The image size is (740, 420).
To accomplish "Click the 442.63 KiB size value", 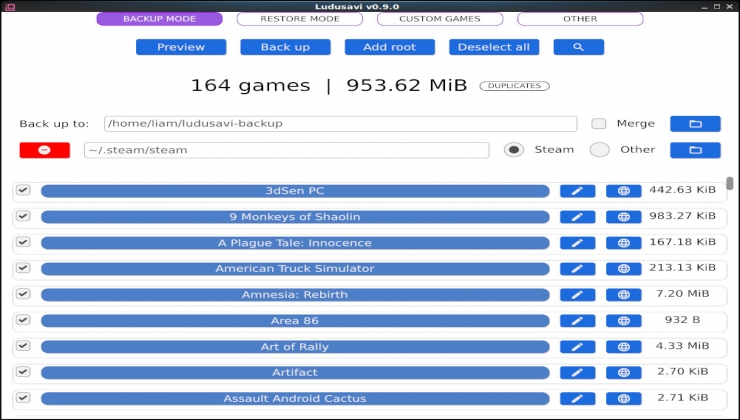I will pos(682,190).
